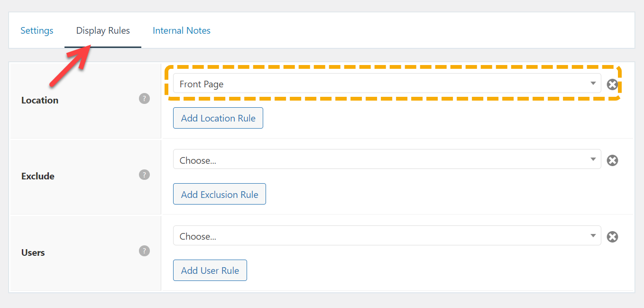
Task: Open help tooltip for Location
Action: point(144,99)
